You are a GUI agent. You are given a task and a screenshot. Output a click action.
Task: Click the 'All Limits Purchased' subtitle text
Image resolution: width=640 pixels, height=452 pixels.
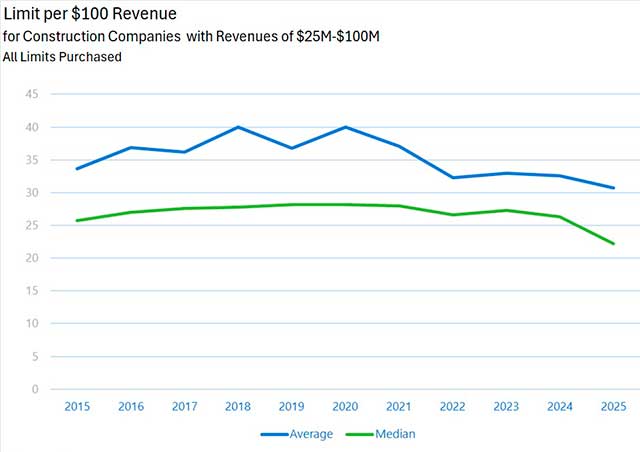point(62,57)
